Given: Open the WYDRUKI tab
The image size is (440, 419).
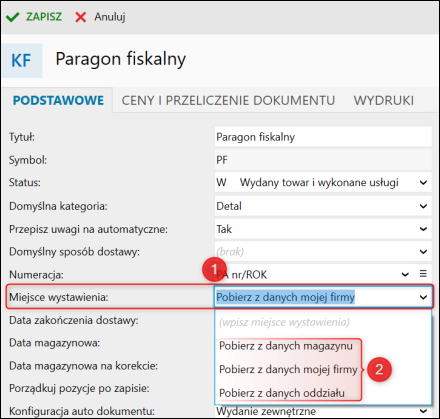Looking at the screenshot, I should coord(384,100).
